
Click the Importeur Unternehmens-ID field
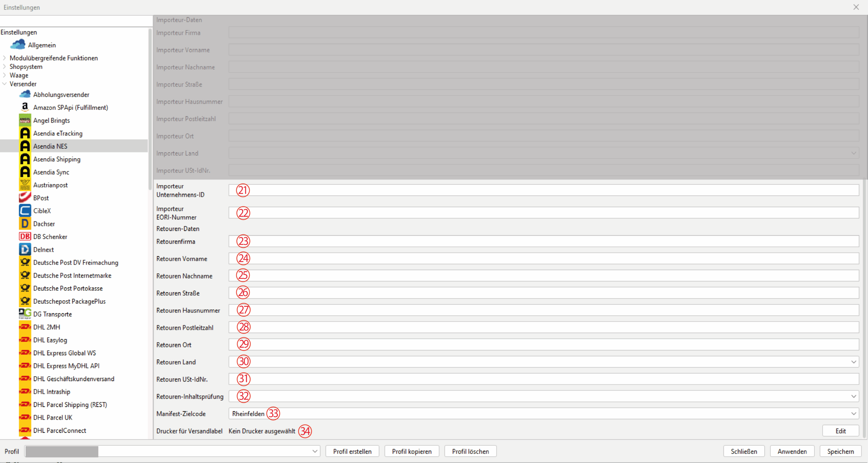click(x=544, y=190)
